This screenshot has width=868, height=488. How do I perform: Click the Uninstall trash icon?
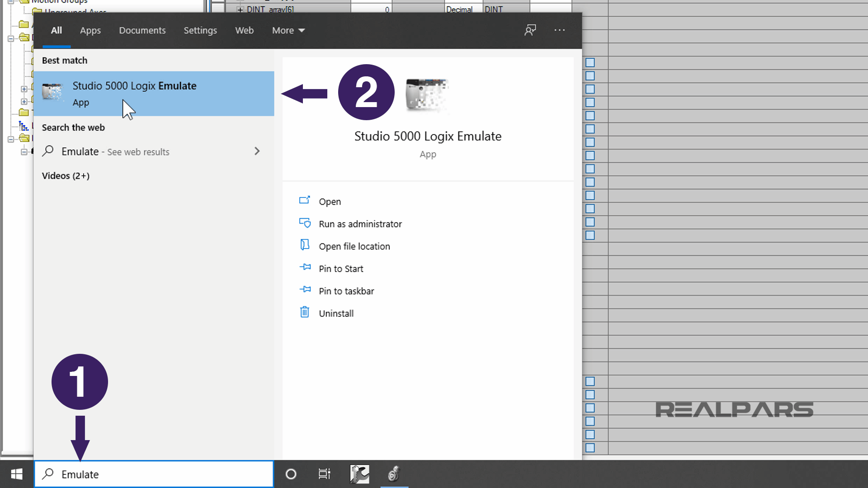coord(305,312)
